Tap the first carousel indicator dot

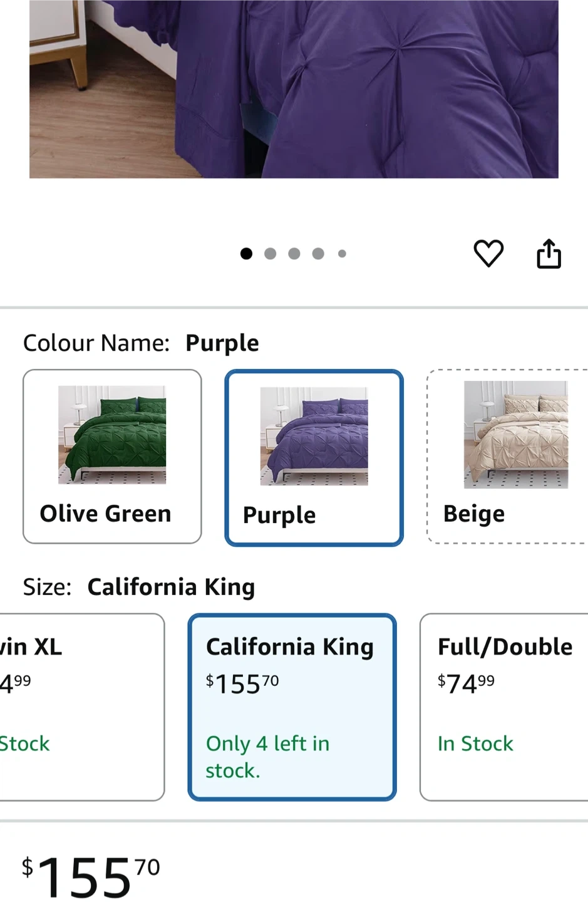(x=247, y=254)
